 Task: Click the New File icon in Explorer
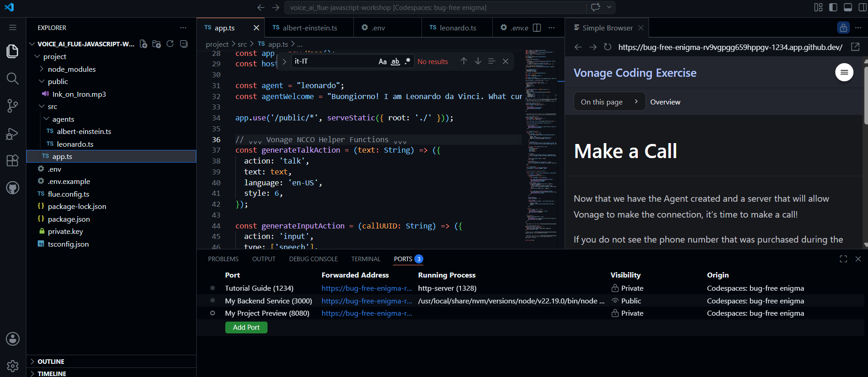click(x=144, y=44)
